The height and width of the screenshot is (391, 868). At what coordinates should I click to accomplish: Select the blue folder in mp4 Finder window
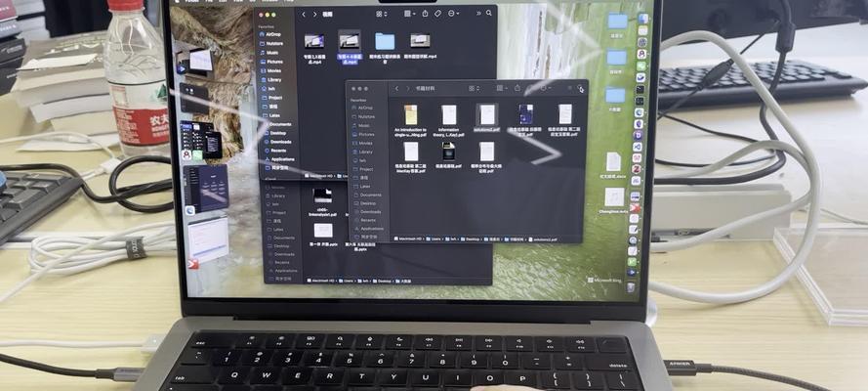click(385, 41)
